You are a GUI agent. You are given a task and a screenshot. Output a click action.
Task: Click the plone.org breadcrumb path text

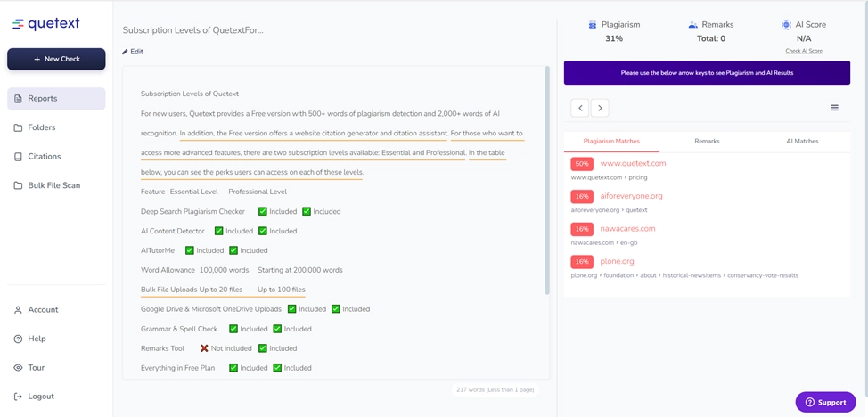click(684, 275)
